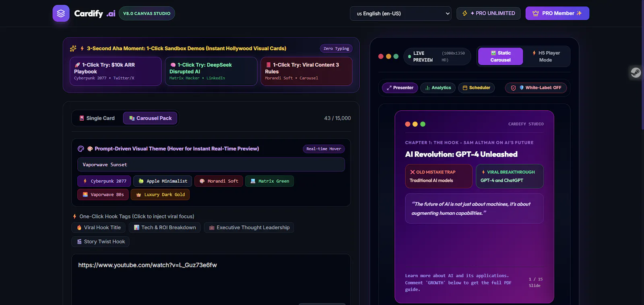The height and width of the screenshot is (305, 644).
Task: Click the slide title AI Revolution: GPT-4 Unleashed
Action: coord(461,154)
